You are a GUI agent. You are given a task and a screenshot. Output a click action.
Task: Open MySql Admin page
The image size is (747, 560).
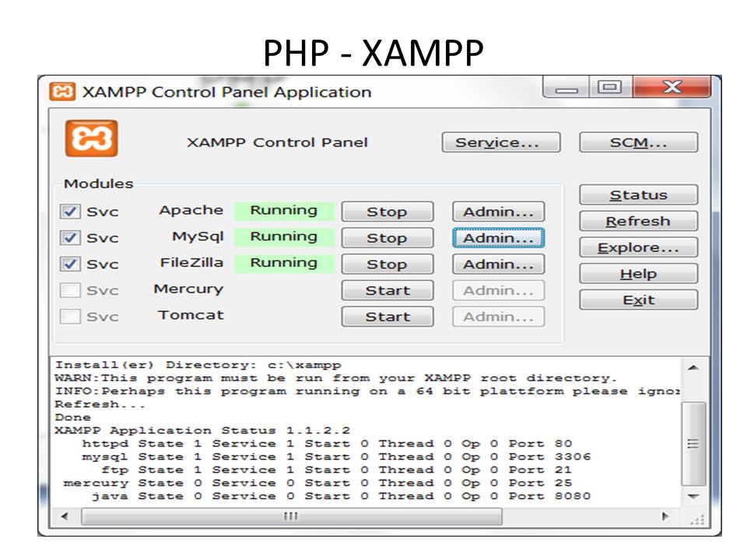pos(498,238)
